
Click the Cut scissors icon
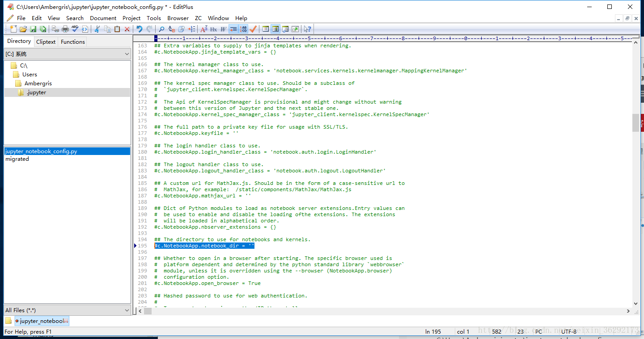[97, 29]
